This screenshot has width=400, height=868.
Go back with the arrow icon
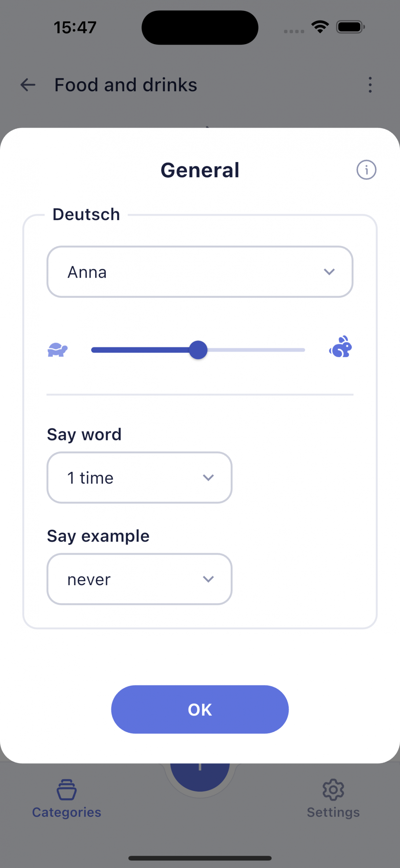(28, 85)
